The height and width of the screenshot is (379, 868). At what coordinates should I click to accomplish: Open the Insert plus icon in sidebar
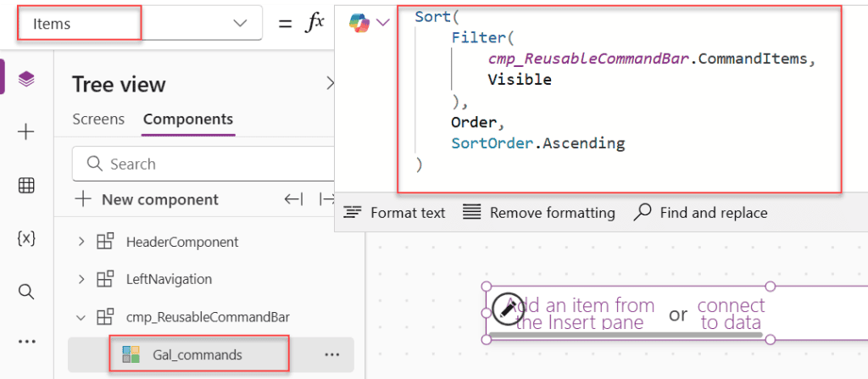point(26,132)
